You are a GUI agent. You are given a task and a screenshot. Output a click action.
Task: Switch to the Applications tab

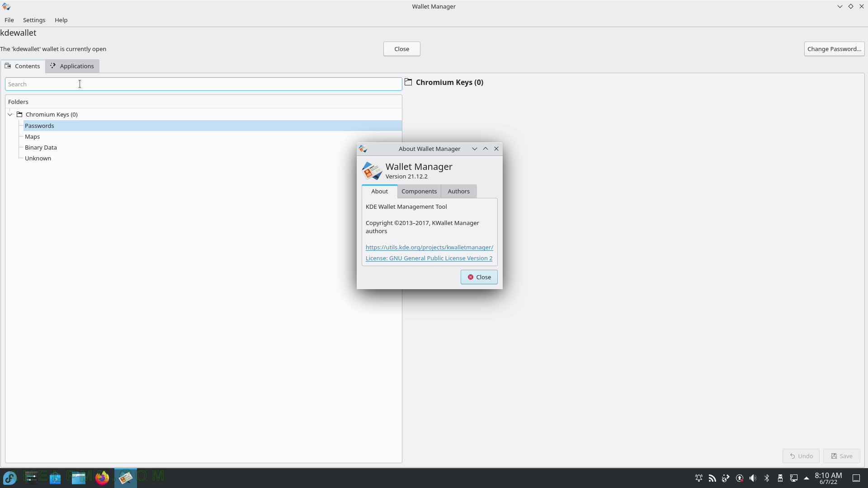(72, 66)
